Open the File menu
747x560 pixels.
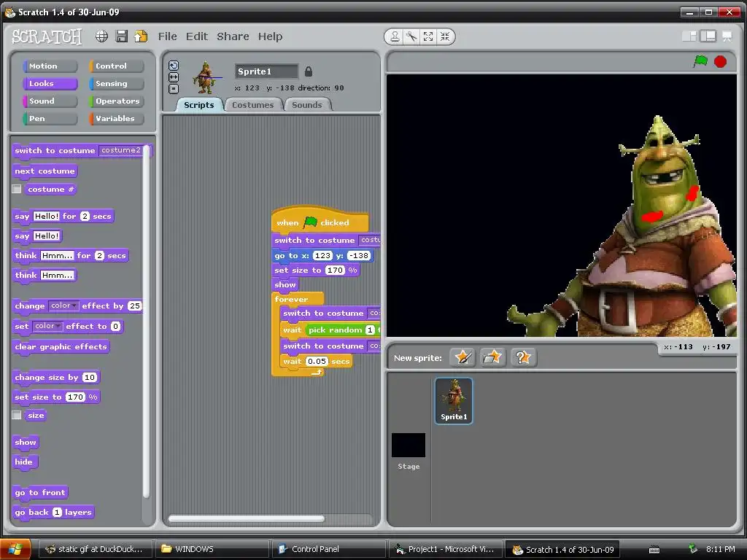click(x=167, y=36)
